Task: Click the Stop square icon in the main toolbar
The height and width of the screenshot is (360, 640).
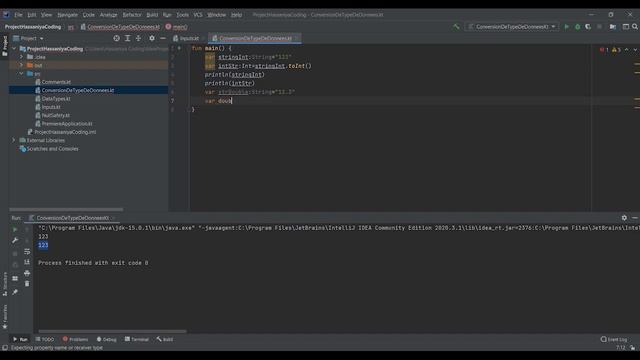Action: [599, 27]
